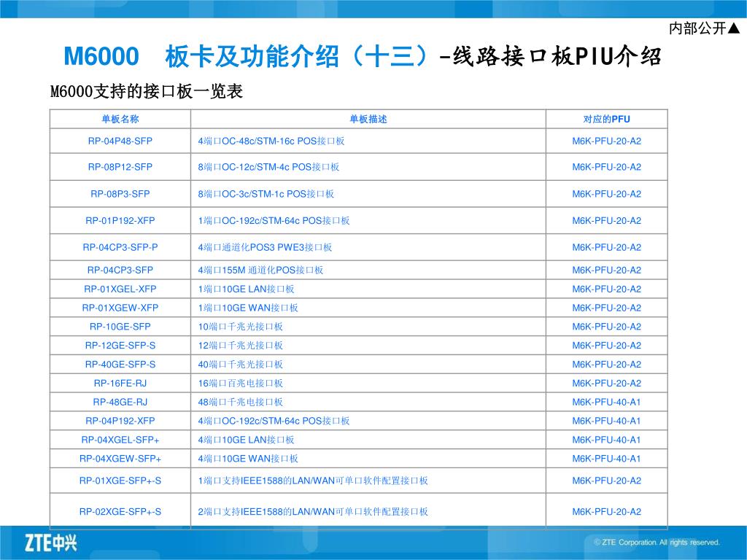Image resolution: width=747 pixels, height=560 pixels.
Task: Select the RP-04XGEL-SFP+ cell
Action: pos(120,440)
